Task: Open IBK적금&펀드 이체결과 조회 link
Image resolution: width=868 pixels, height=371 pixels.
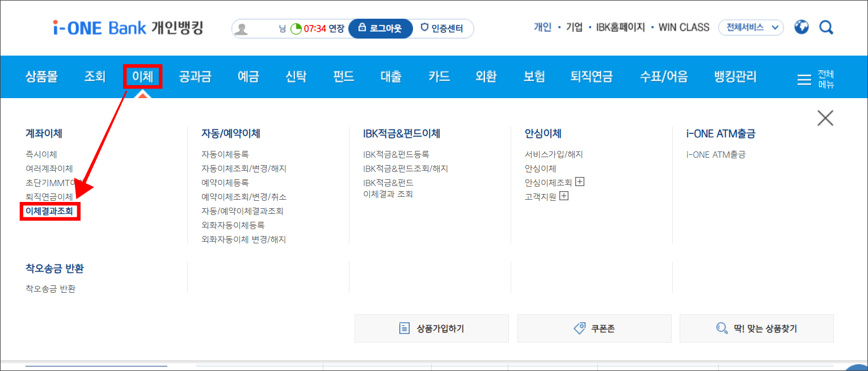Action: click(389, 188)
